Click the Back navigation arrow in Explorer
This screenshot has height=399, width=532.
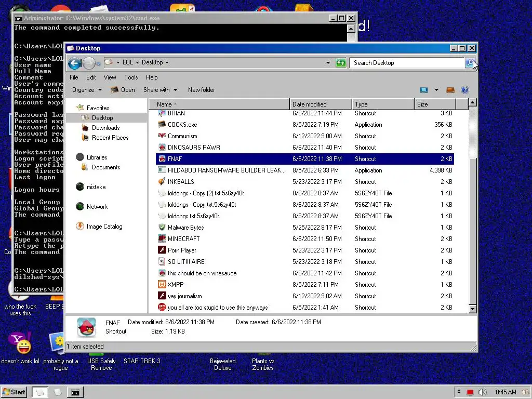coord(75,63)
